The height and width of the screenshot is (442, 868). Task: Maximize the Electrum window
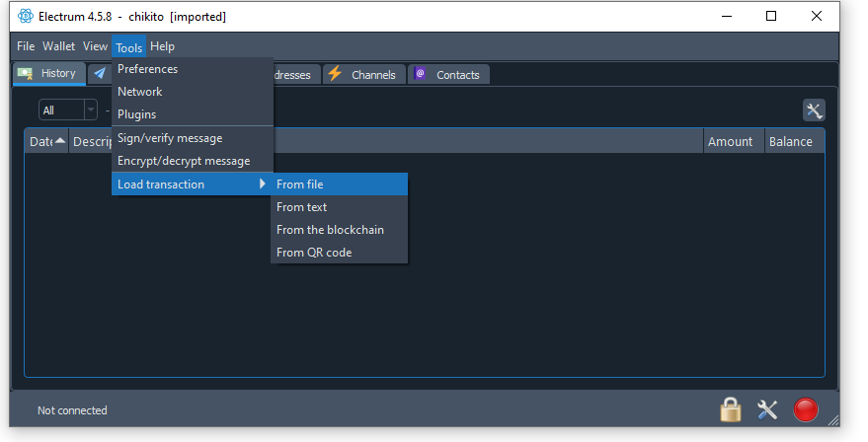[771, 16]
